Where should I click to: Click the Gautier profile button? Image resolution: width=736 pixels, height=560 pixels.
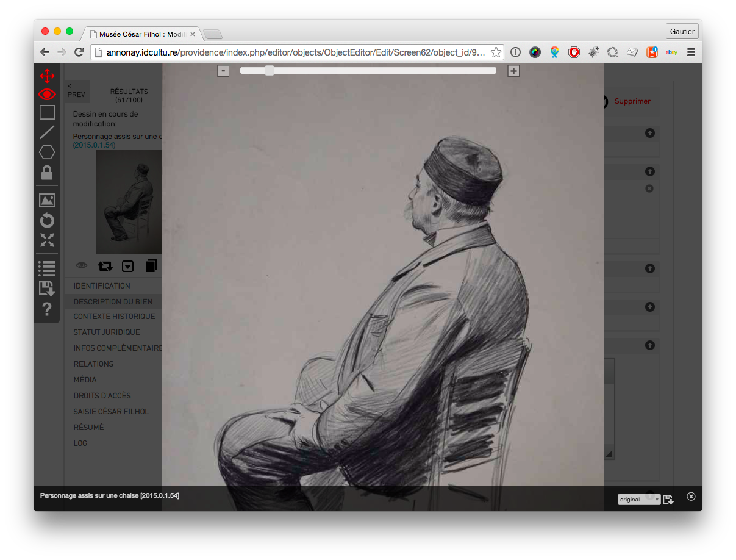click(682, 31)
